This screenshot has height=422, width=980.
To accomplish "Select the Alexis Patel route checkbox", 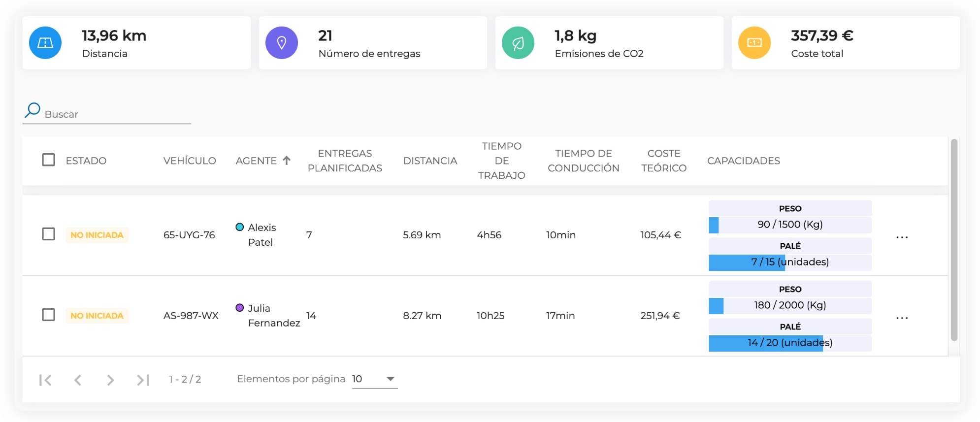I will pos(48,234).
